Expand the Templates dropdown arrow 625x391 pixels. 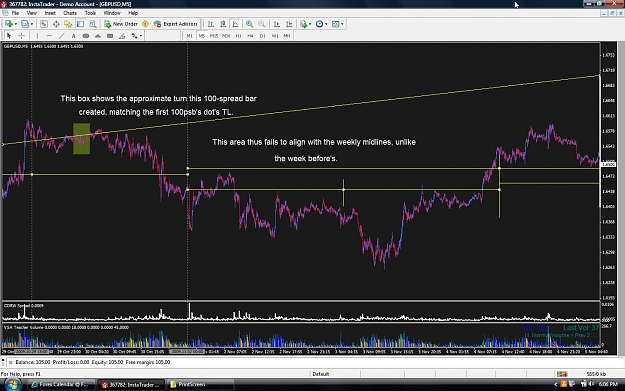coord(342,24)
